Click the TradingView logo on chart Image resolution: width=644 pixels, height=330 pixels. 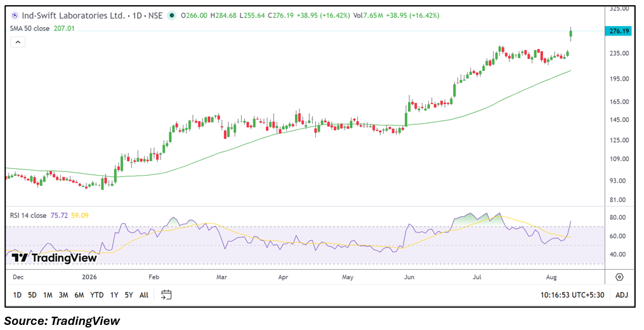(x=54, y=258)
